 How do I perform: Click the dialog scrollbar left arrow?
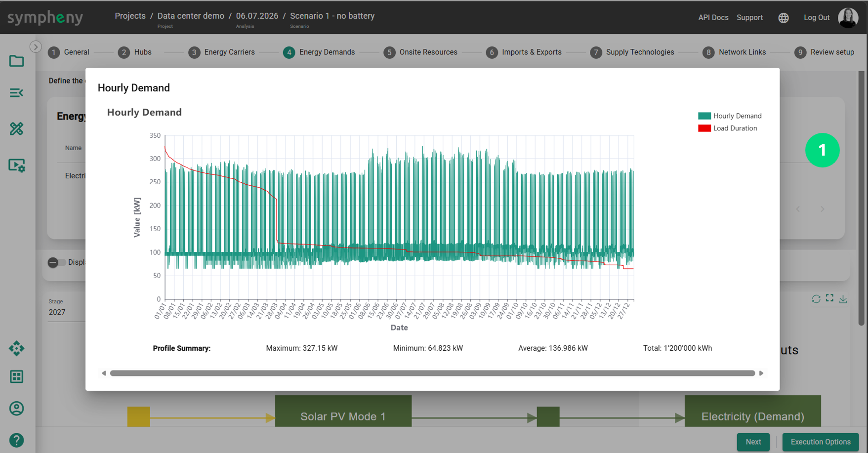click(x=104, y=373)
